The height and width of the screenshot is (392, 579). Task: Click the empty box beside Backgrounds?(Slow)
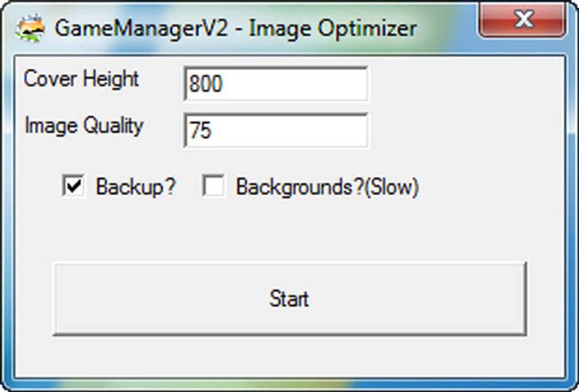(x=213, y=186)
